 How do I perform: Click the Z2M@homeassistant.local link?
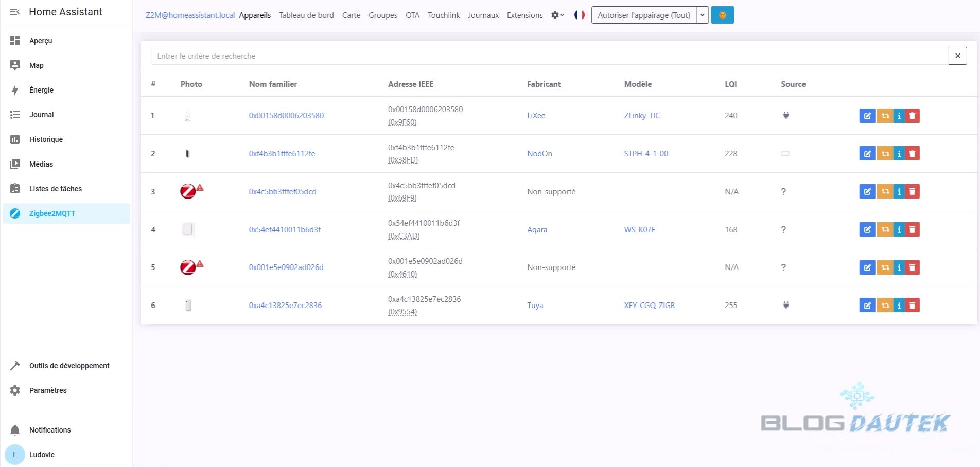click(190, 15)
